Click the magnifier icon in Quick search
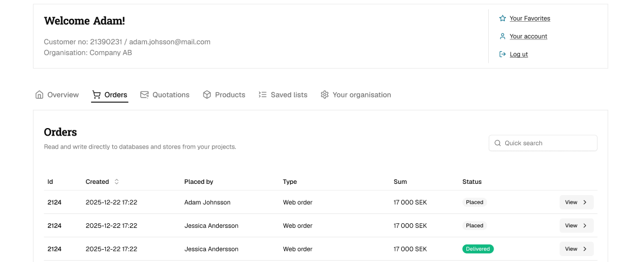 [x=498, y=143]
